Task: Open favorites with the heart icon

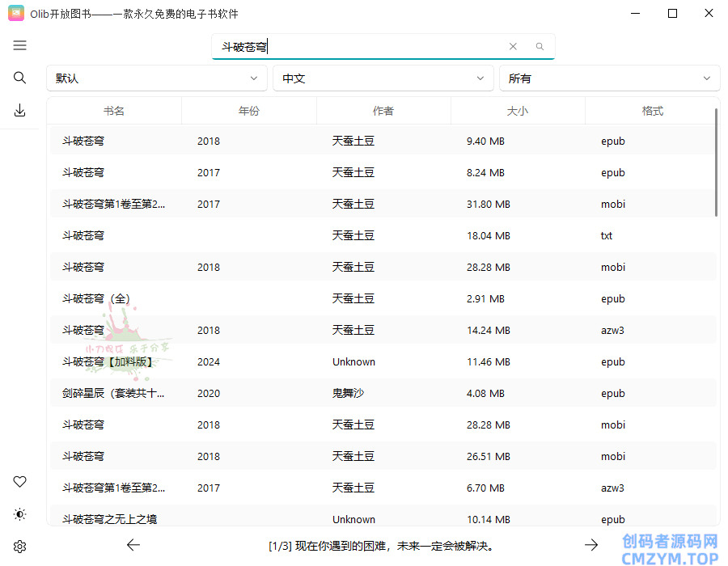Action: click(19, 482)
